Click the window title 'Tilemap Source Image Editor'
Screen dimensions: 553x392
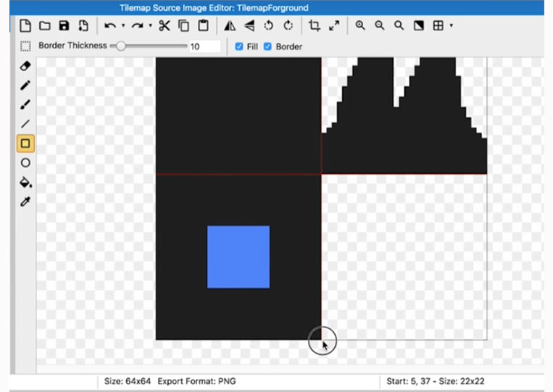coord(175,8)
